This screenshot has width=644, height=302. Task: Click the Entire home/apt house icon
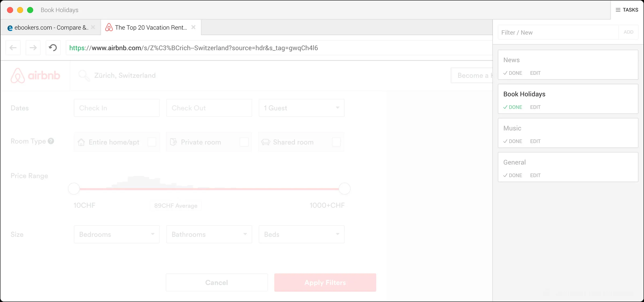coord(81,142)
